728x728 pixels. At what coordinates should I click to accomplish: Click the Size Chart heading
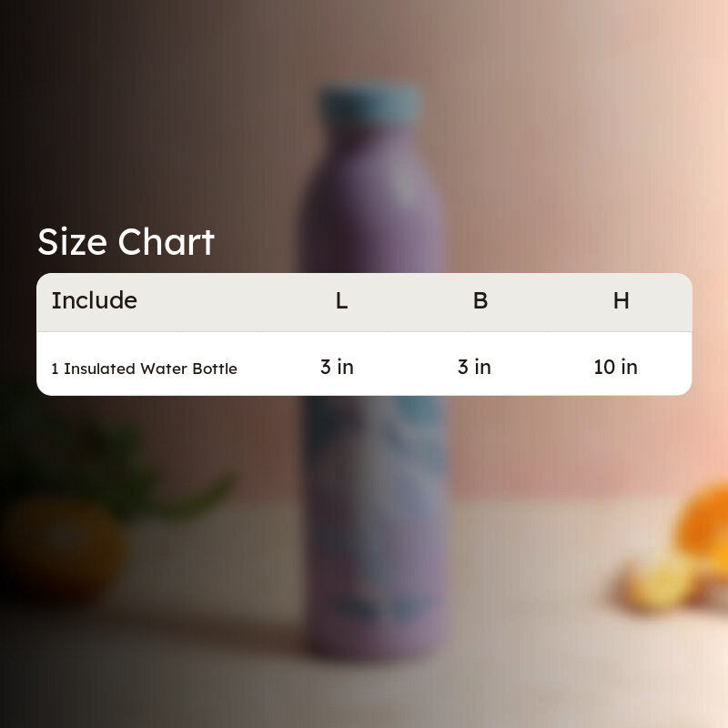(x=126, y=242)
